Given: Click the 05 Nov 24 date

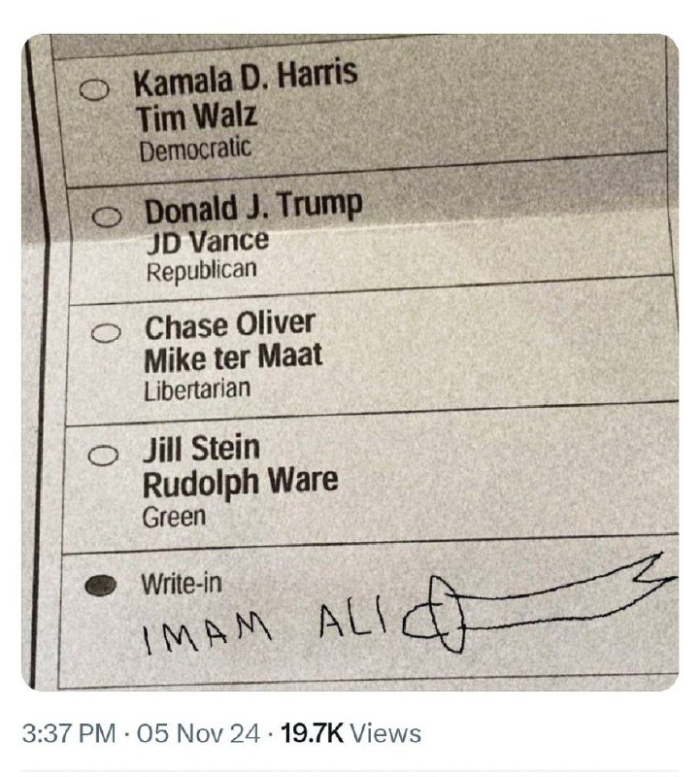Looking at the screenshot, I should pos(198,733).
